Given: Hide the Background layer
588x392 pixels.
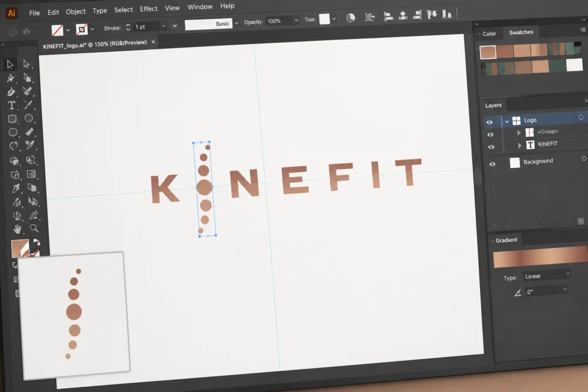Looking at the screenshot, I should pyautogui.click(x=492, y=164).
